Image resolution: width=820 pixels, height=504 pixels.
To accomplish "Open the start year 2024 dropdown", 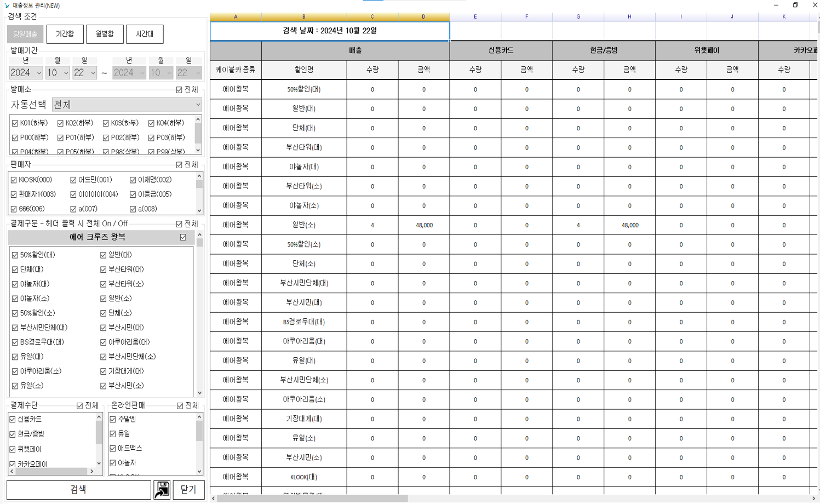I will point(26,73).
